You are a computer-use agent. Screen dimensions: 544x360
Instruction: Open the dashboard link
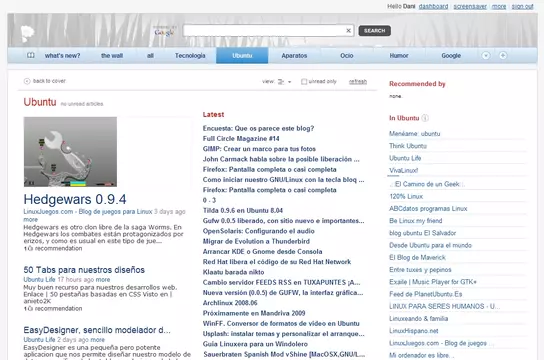433,6
